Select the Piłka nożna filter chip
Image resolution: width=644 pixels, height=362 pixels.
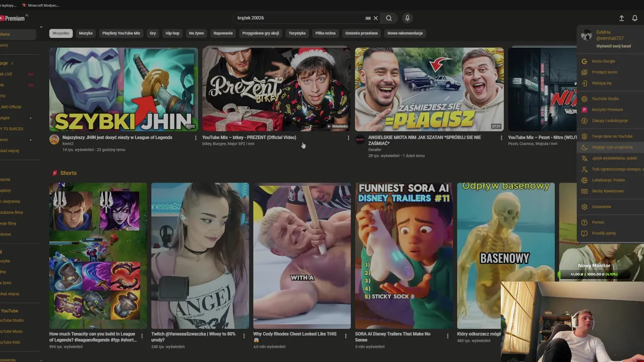[326, 33]
